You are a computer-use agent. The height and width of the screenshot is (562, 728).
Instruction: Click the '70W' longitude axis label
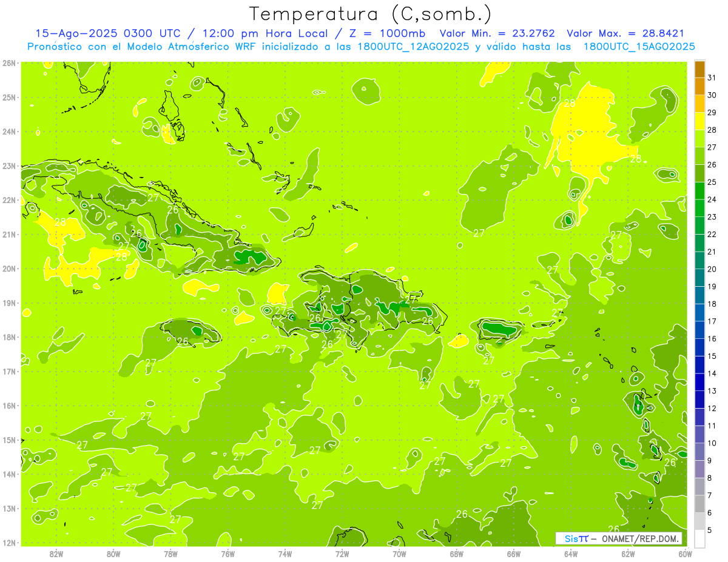(399, 553)
